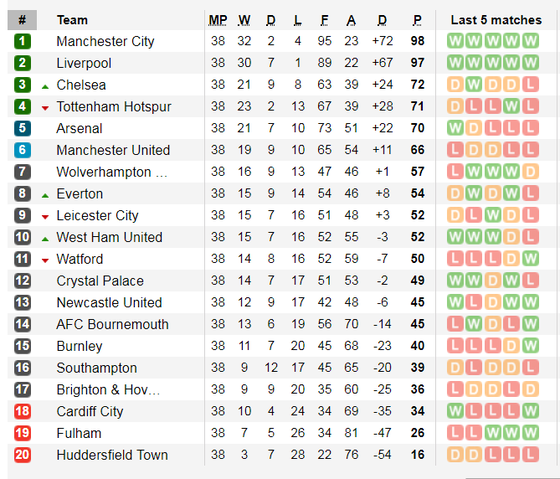
Task: Click Cardiff City's red rank 18 badge
Action: pos(22,411)
